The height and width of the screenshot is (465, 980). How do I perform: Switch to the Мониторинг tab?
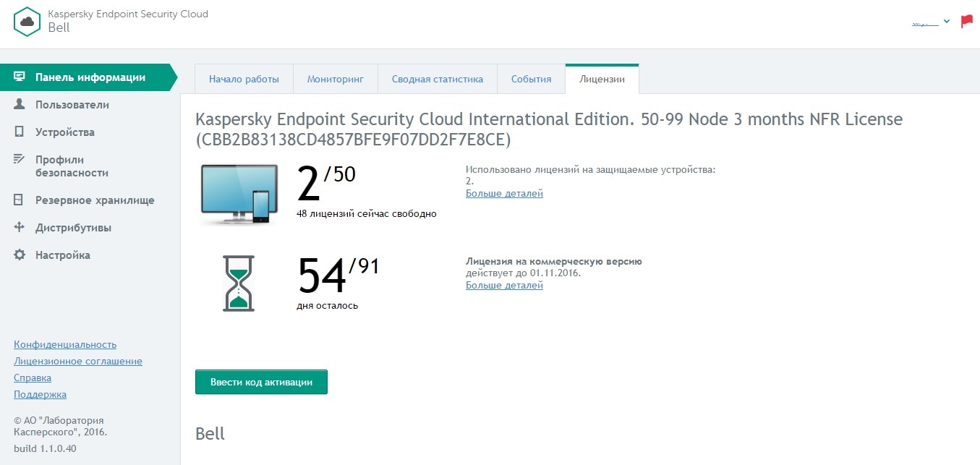[335, 80]
